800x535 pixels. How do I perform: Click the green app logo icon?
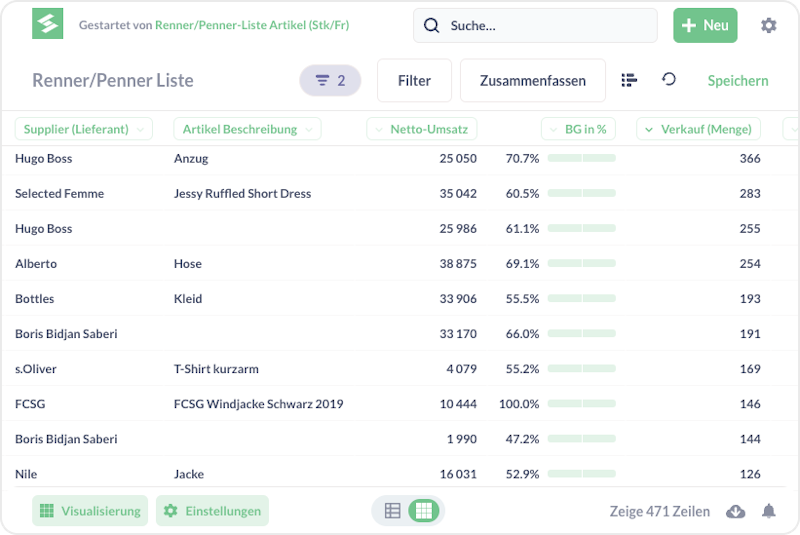47,23
